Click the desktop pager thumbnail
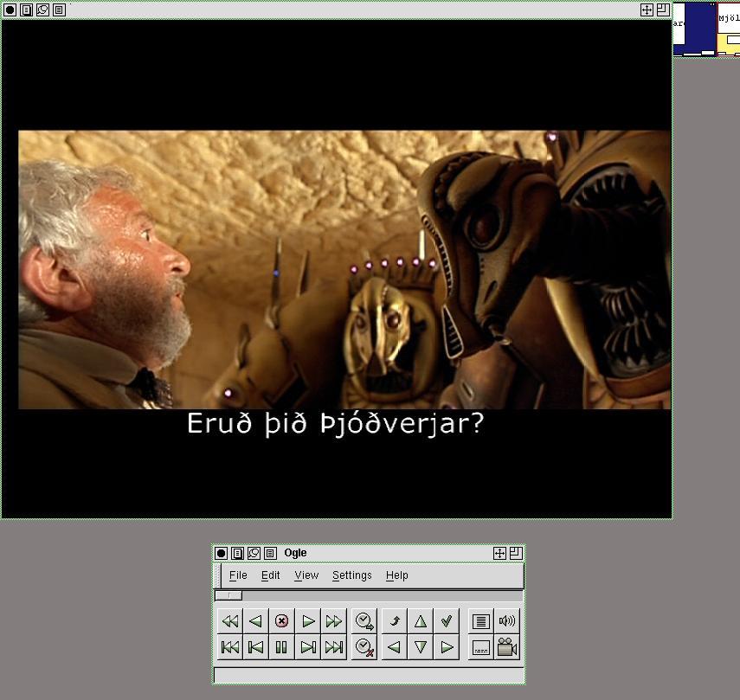 click(706, 29)
